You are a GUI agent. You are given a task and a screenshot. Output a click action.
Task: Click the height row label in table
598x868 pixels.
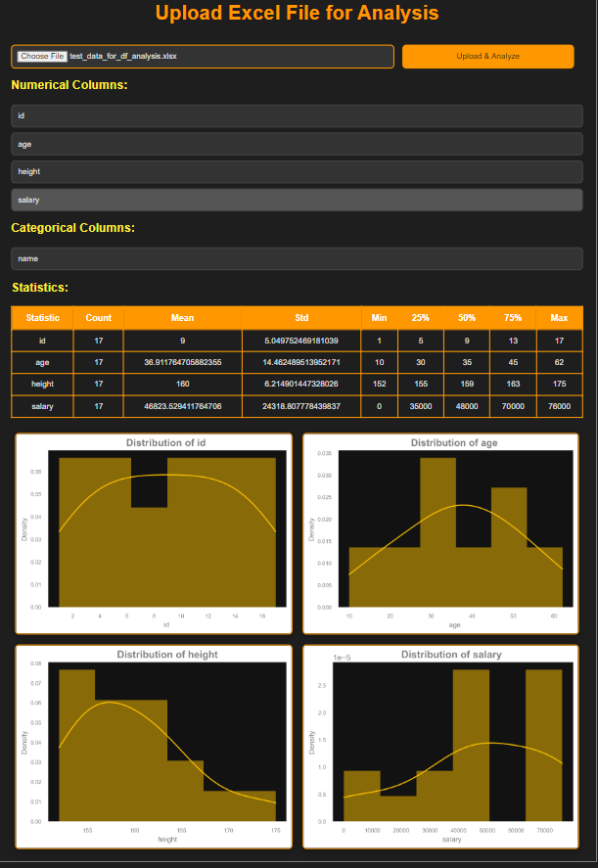[x=42, y=385]
